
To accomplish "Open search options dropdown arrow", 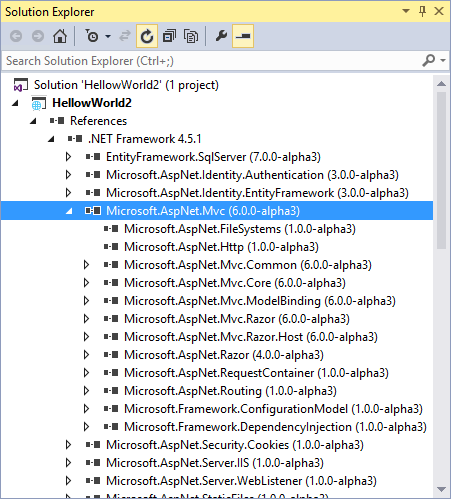I will 443,61.
